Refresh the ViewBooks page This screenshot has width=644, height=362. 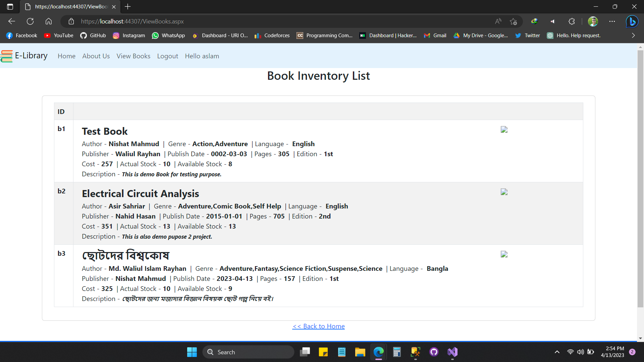[x=30, y=21]
